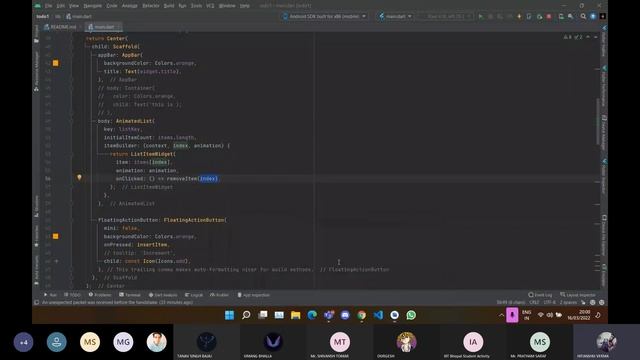This screenshot has width=640, height=360.
Task: Open the Terminal tool window tab
Action: pos(130,295)
